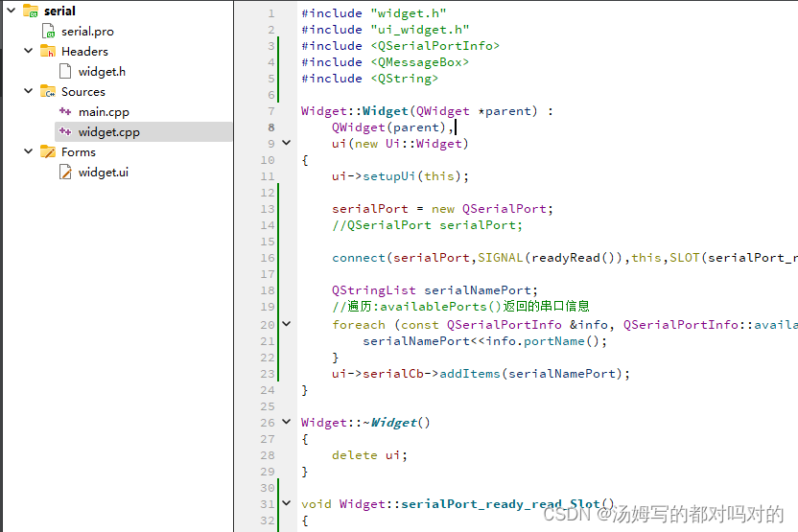798x532 pixels.
Task: Select widget.cpp in the project tree
Action: click(109, 132)
